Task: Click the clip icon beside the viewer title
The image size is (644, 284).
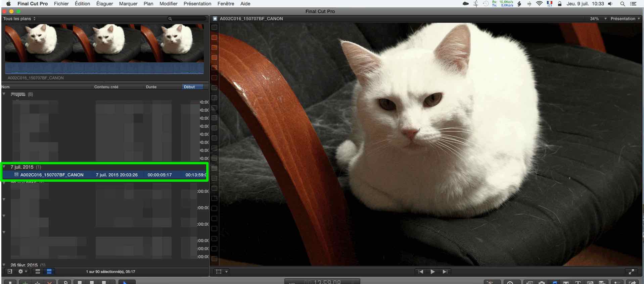Action: (x=215, y=19)
